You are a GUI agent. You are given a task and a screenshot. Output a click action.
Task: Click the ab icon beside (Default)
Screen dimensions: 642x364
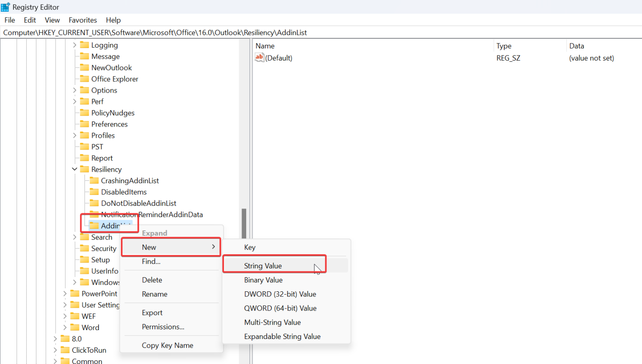(260, 57)
